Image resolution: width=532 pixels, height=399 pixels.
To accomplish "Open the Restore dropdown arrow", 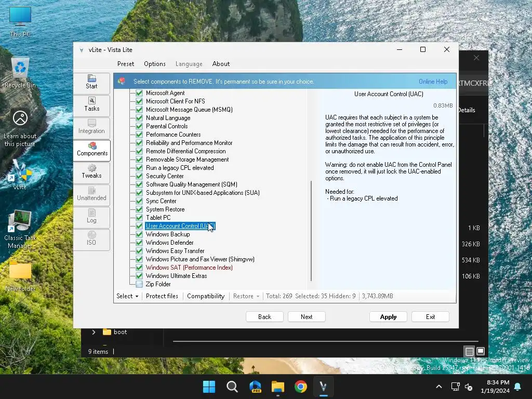I will [x=258, y=296].
